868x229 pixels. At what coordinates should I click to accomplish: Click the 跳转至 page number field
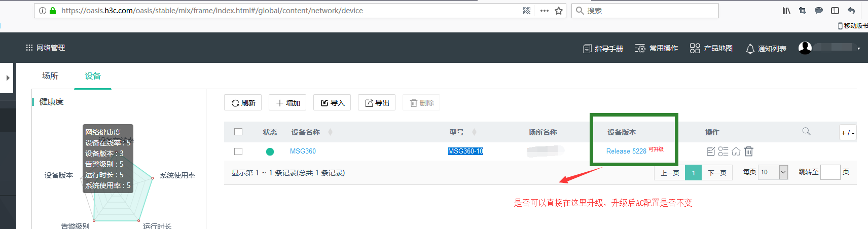[830, 172]
